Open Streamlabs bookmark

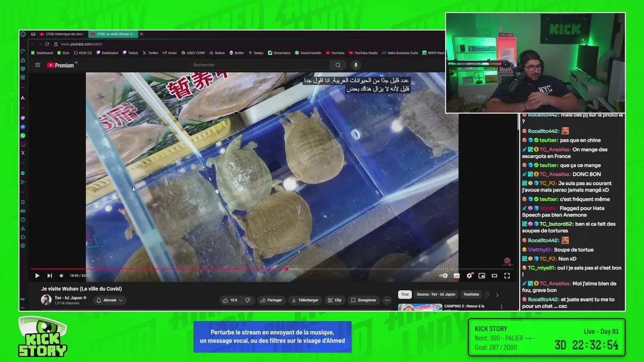279,53
